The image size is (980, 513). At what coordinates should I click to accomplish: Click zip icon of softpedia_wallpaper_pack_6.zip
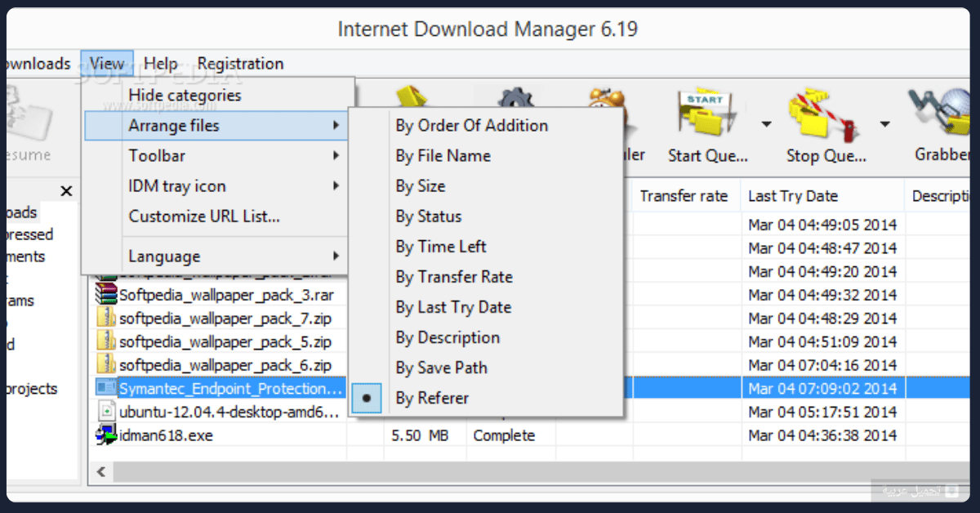pos(105,364)
